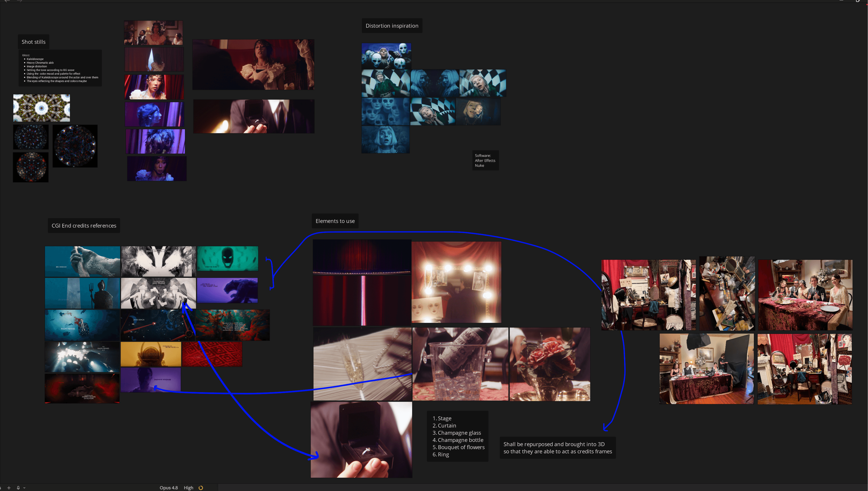Select the red curtain with pink light image

[362, 300]
